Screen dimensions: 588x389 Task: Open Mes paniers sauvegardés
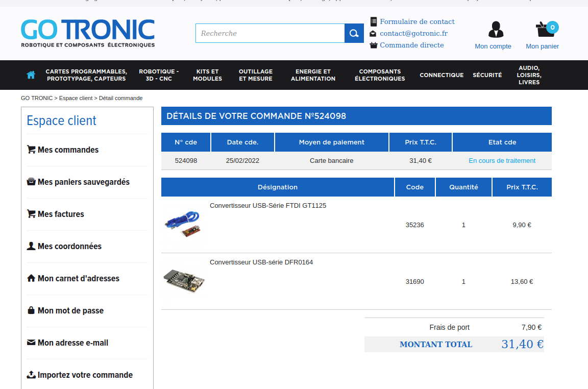[83, 182]
